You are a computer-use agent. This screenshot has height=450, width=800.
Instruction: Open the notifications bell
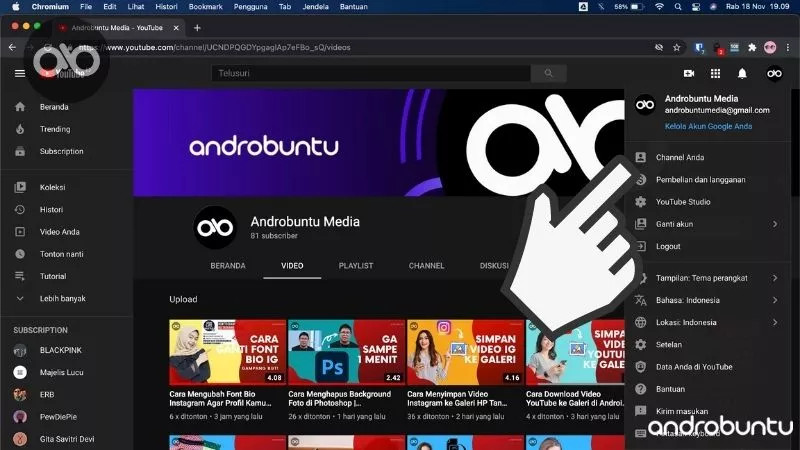click(742, 73)
